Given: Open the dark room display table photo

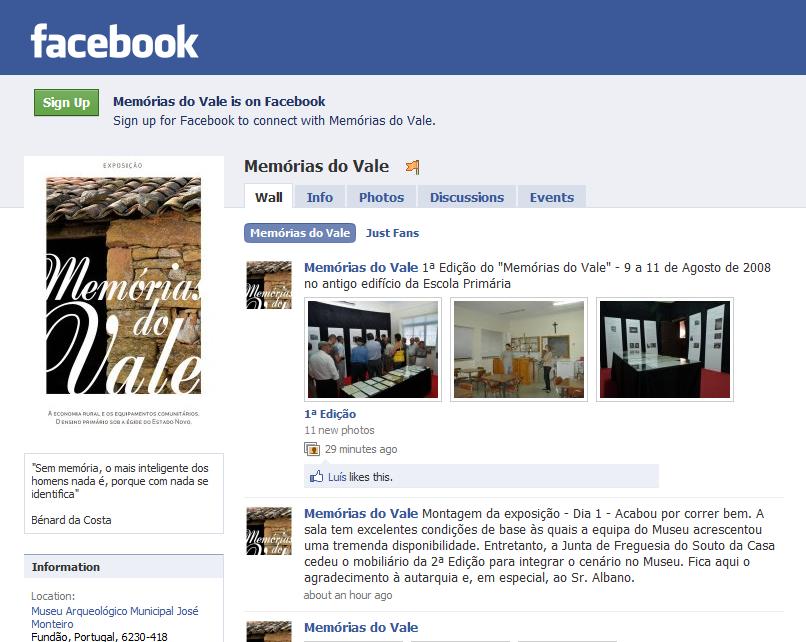Looking at the screenshot, I should pos(665,350).
